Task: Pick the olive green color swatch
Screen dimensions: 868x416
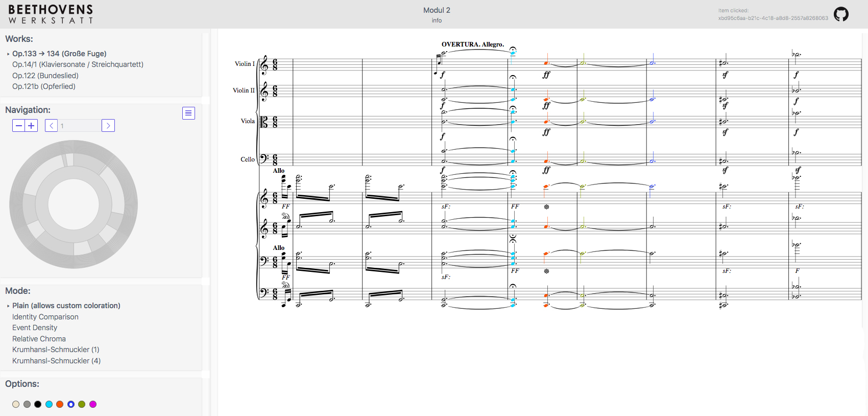Action: 82,404
